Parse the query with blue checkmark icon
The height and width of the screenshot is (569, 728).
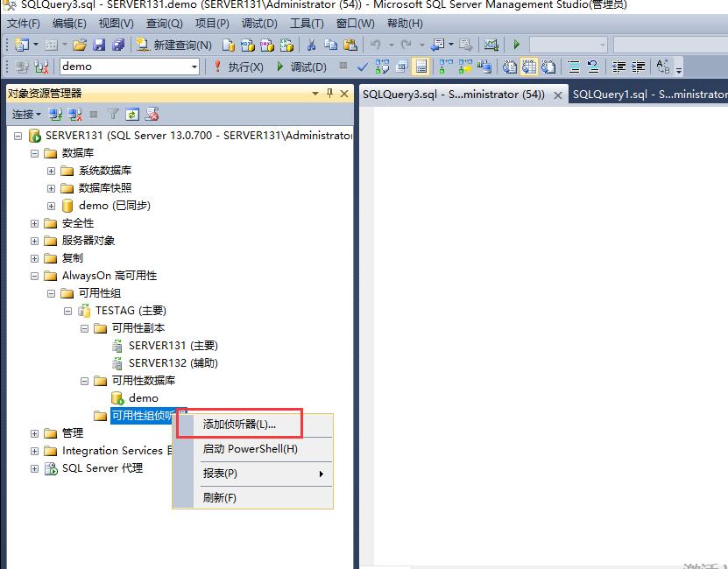(362, 67)
